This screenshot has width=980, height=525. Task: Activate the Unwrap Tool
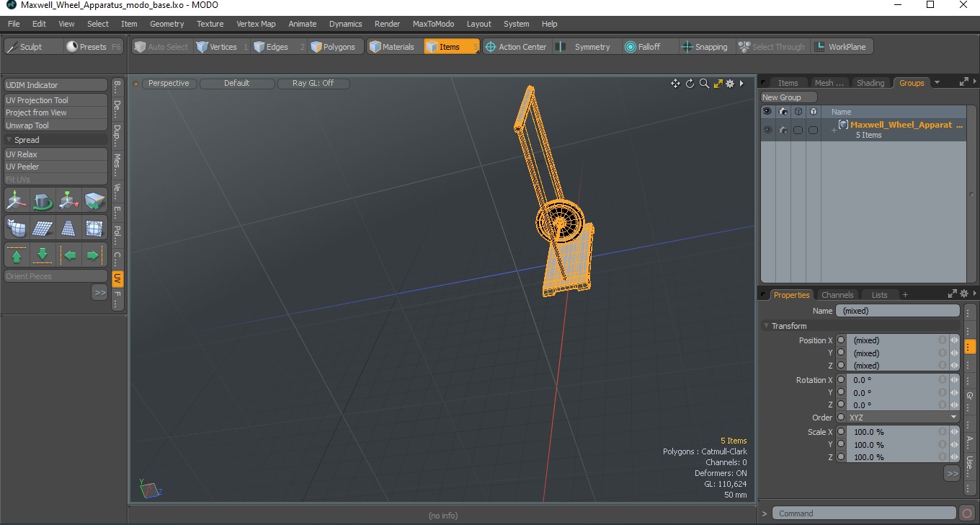coord(56,125)
